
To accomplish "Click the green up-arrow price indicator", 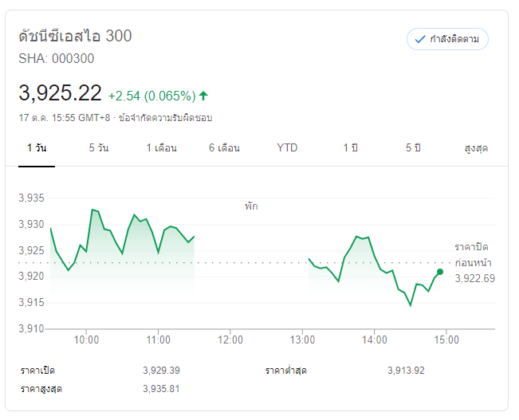I will (204, 96).
